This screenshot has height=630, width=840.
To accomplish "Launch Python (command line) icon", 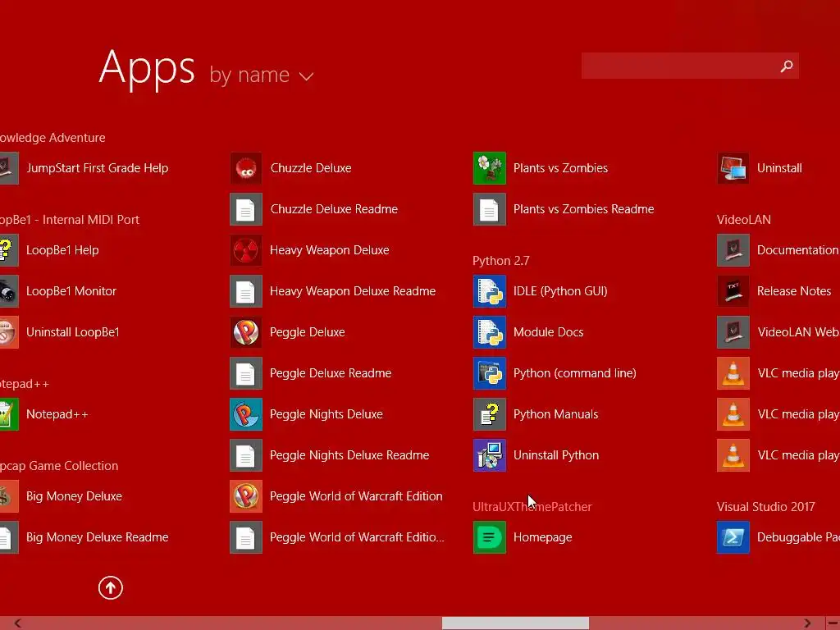I will click(490, 373).
